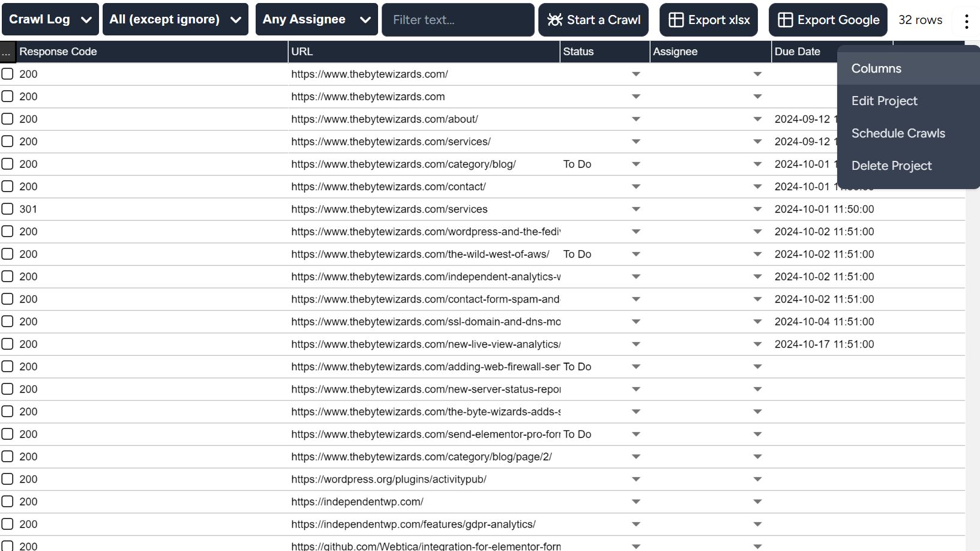Open the independentwp.com/ URL link
Viewport: 980px width, 551px height.
click(357, 502)
